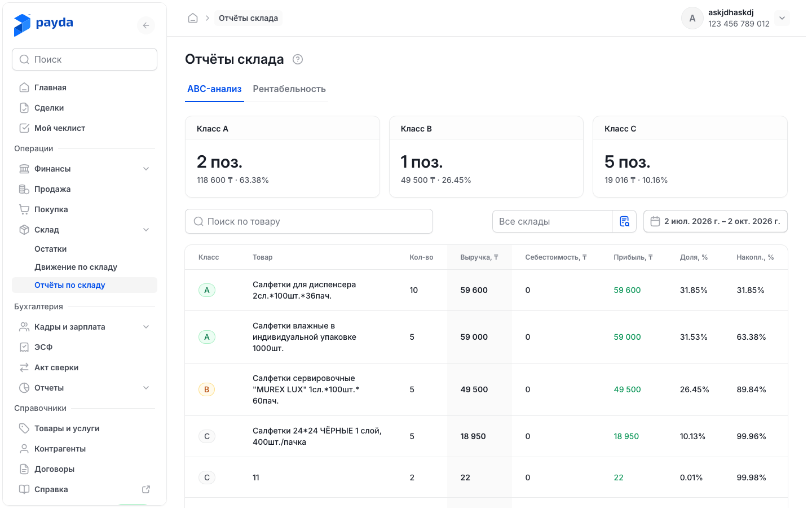Switch to the ABC-анализ tab
The width and height of the screenshot is (812, 508).
214,89
